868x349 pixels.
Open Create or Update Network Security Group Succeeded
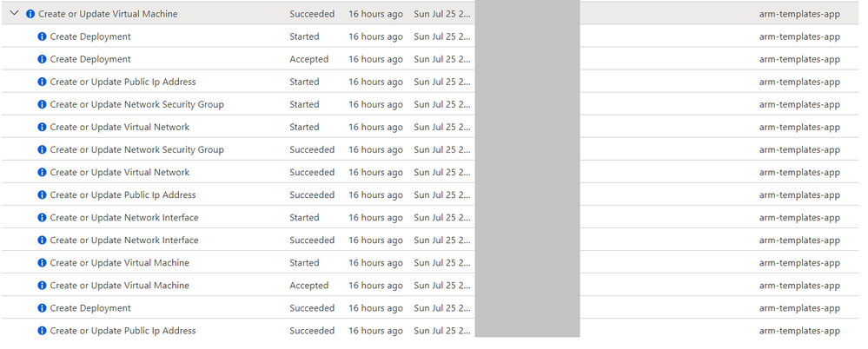pyautogui.click(x=136, y=150)
